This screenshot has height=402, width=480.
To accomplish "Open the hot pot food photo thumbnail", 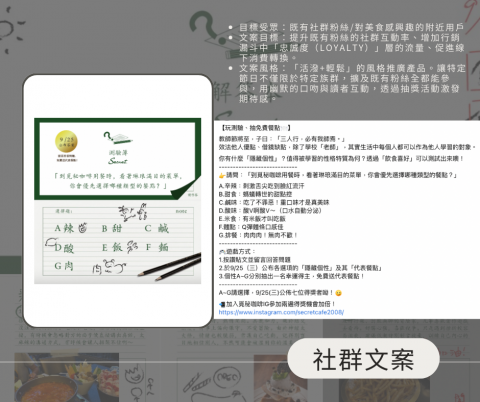I will [67, 377].
